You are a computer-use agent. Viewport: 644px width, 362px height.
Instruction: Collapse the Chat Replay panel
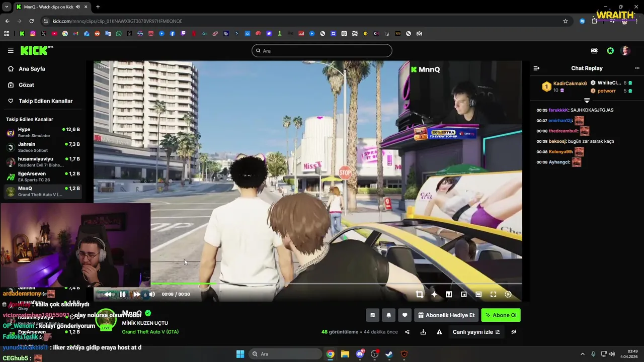536,68
